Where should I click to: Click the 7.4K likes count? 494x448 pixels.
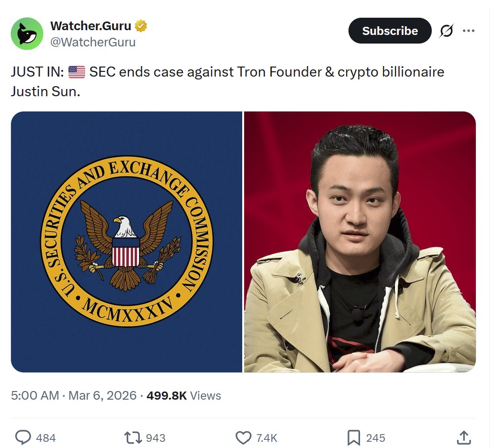(267, 438)
